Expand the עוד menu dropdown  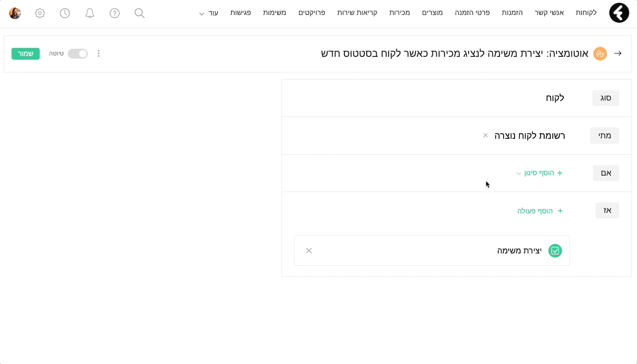208,13
